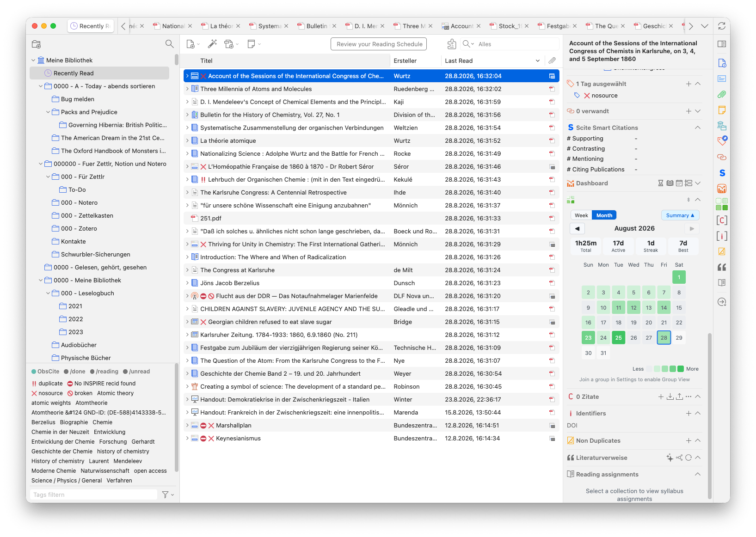Jump to the Scite section icon in the side rail

pyautogui.click(x=722, y=173)
